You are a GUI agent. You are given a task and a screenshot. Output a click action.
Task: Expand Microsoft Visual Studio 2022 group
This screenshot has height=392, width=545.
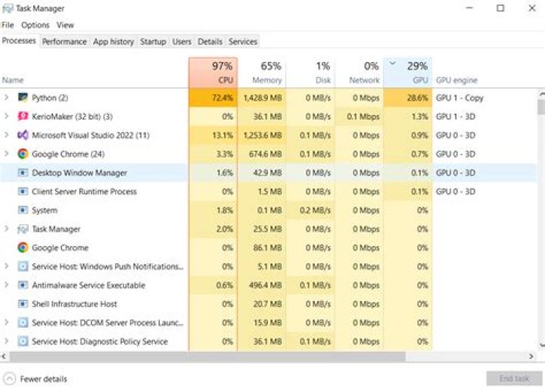tap(7, 135)
